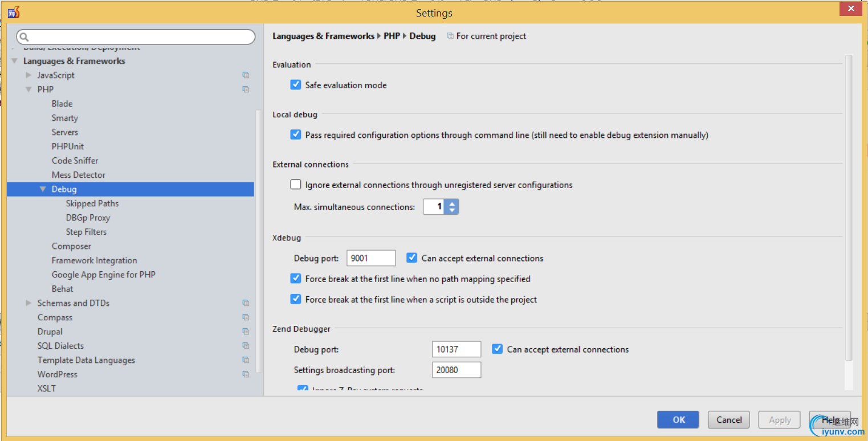This screenshot has height=441, width=868.
Task: Click the settings search field
Action: coord(136,37)
